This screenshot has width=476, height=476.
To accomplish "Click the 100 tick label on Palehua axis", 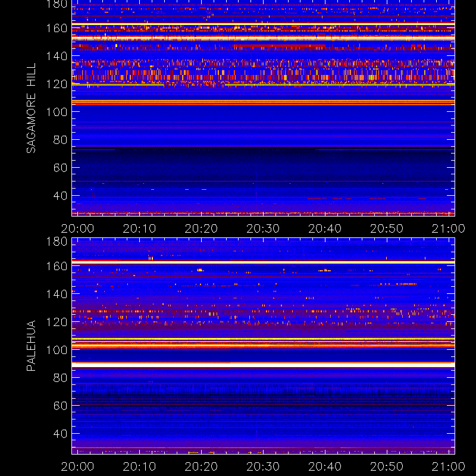I will pyautogui.click(x=57, y=350).
